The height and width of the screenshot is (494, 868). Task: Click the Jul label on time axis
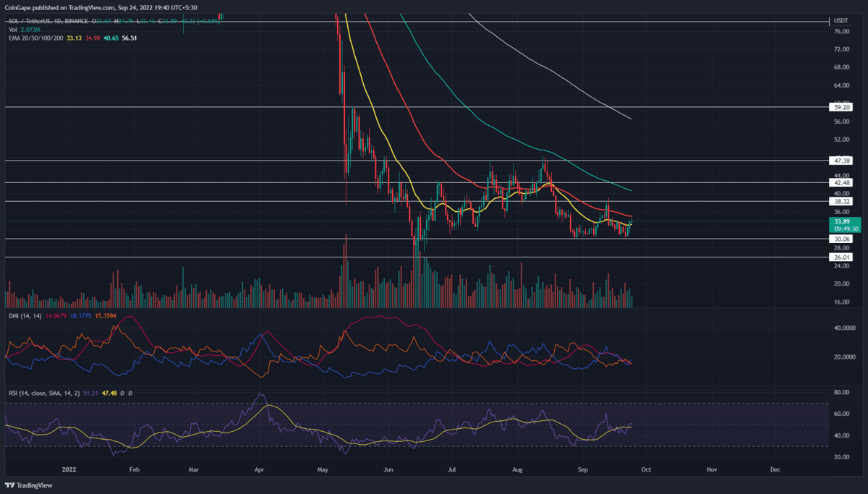451,469
